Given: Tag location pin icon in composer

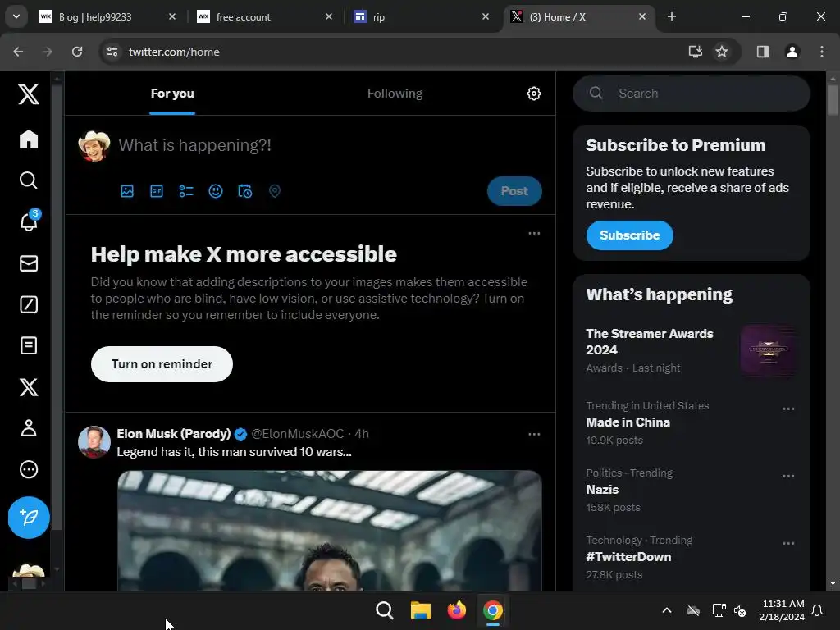Looking at the screenshot, I should point(274,191).
